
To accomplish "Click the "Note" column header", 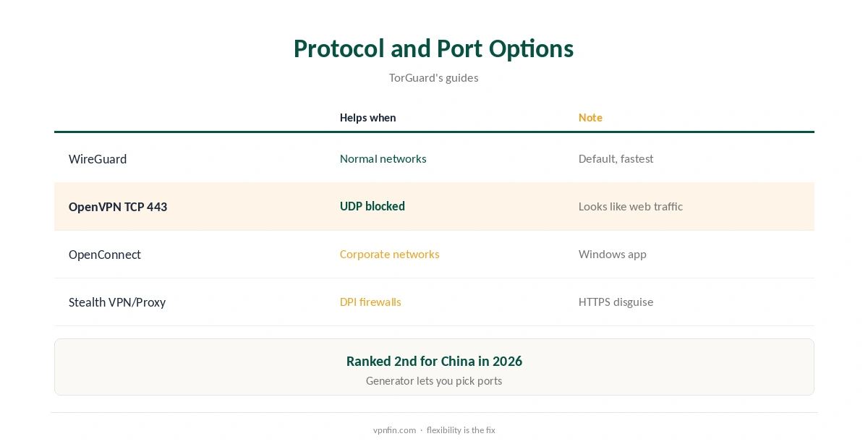I will pos(590,118).
